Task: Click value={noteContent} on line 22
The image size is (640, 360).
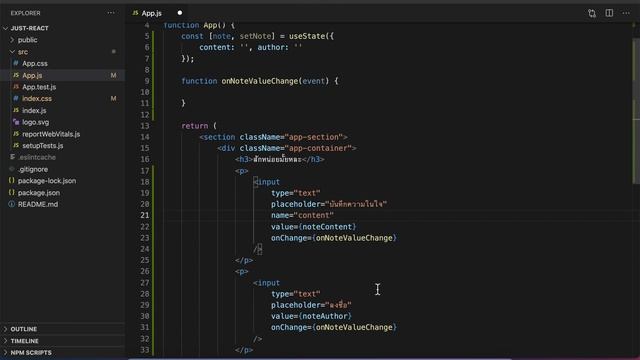Action: [313, 227]
